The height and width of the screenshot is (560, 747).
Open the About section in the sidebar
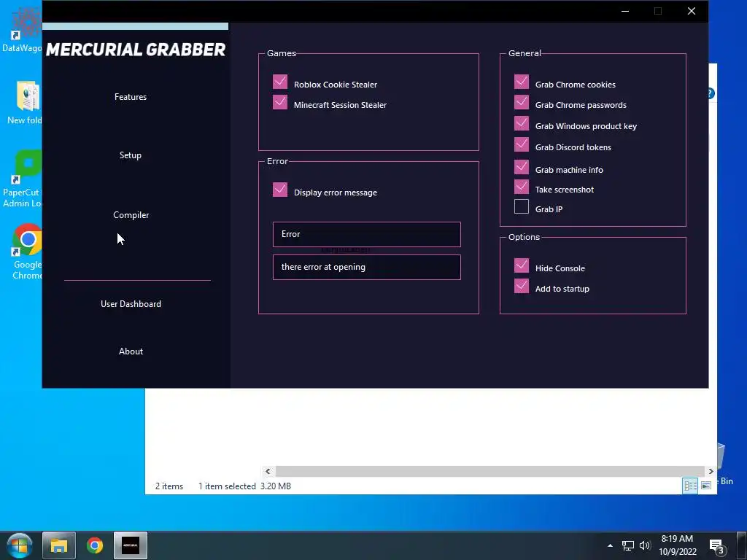(131, 351)
